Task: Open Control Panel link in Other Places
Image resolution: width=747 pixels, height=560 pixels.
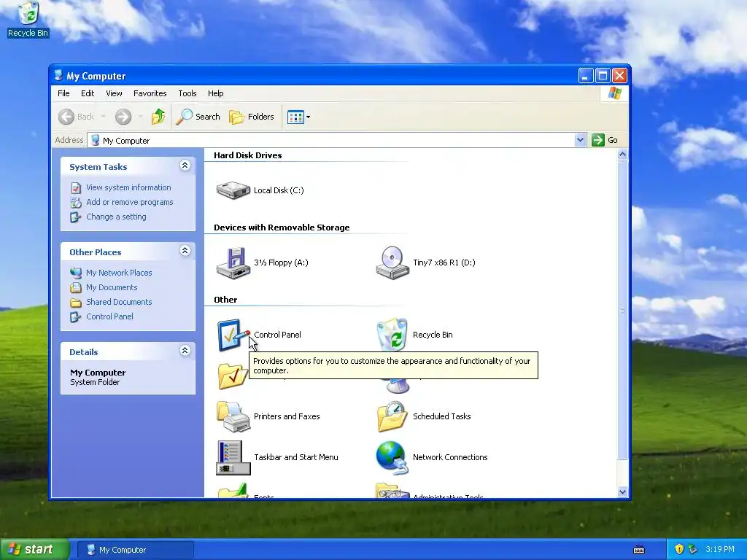Action: pyautogui.click(x=109, y=316)
